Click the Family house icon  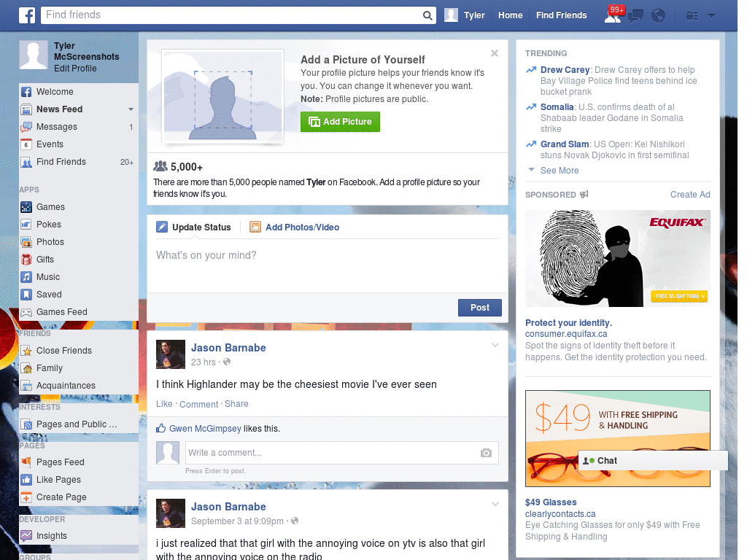(26, 368)
